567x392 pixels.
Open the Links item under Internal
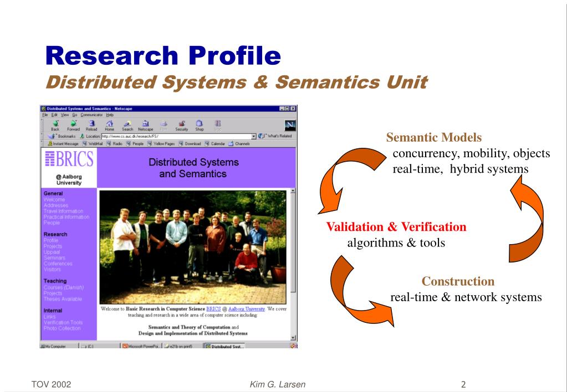tap(49, 317)
